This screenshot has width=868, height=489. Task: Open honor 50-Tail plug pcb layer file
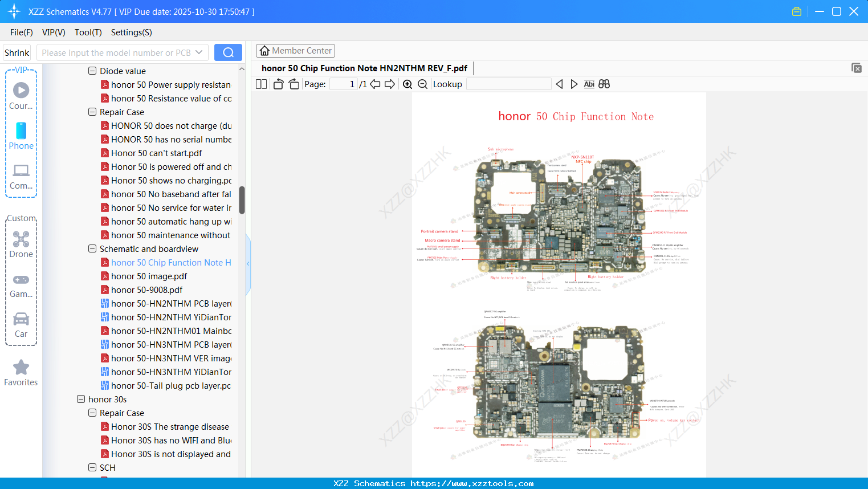point(166,386)
